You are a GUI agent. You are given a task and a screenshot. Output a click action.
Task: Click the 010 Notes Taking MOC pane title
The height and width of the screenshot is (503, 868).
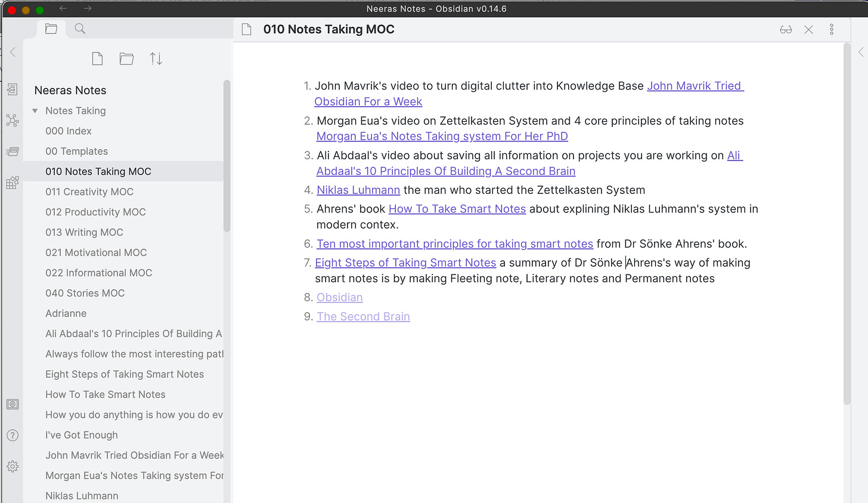coord(329,29)
